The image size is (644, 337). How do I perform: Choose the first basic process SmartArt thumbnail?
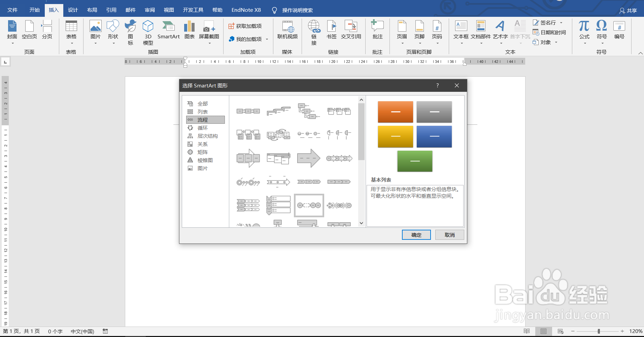pyautogui.click(x=248, y=111)
